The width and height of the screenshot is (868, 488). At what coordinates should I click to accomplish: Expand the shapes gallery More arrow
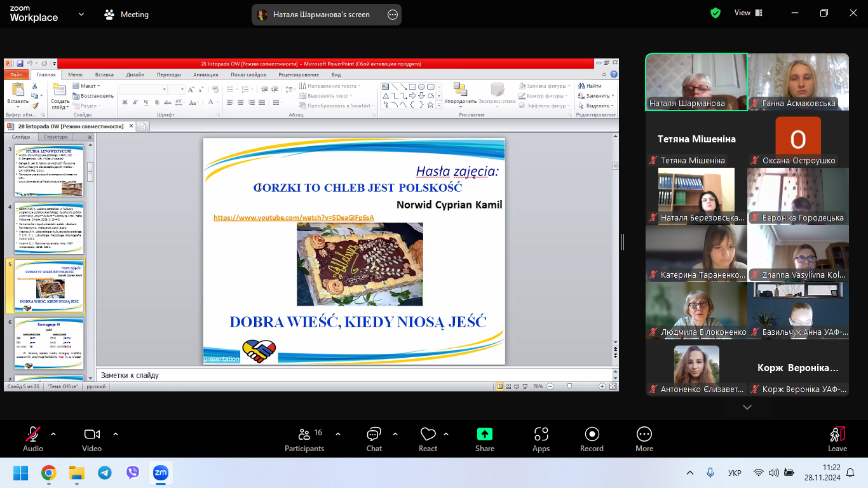click(438, 105)
